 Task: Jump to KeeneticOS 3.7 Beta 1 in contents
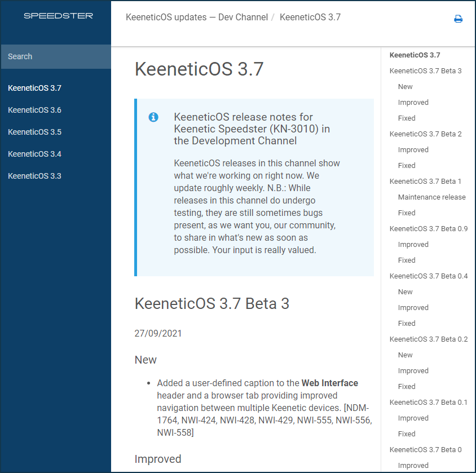click(x=425, y=181)
